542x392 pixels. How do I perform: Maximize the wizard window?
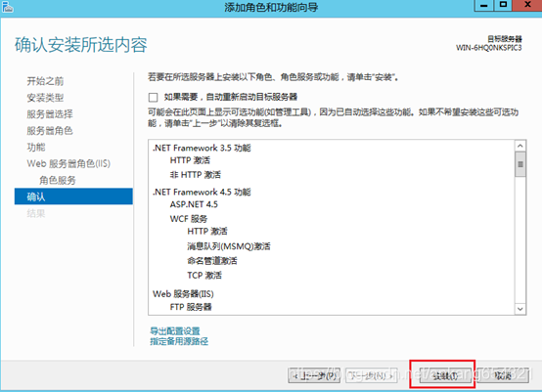[x=503, y=6]
